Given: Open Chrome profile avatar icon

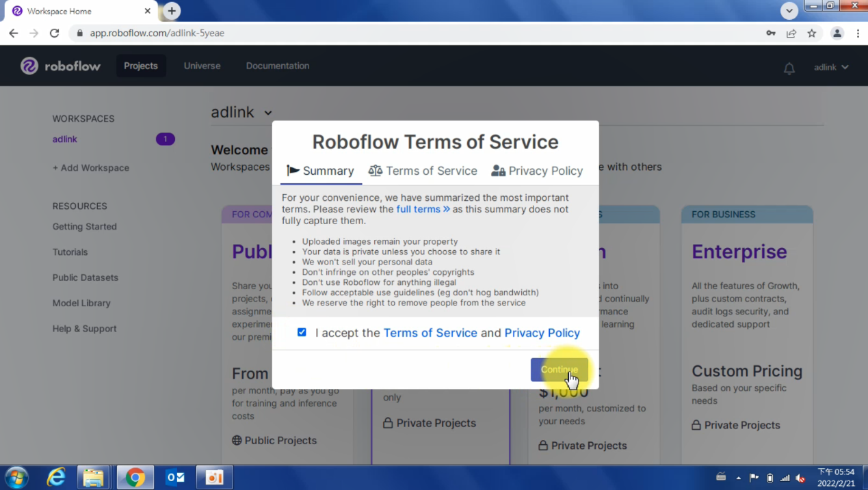Looking at the screenshot, I should point(837,33).
